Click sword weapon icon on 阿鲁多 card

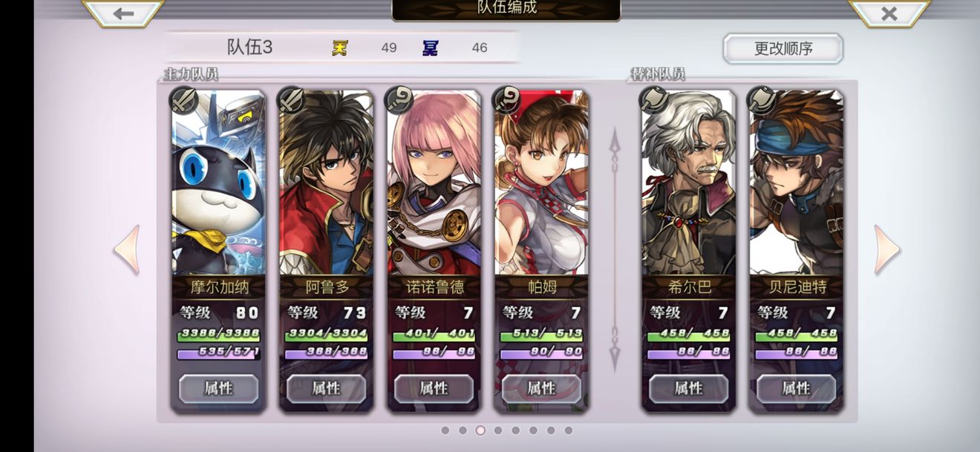[291, 99]
